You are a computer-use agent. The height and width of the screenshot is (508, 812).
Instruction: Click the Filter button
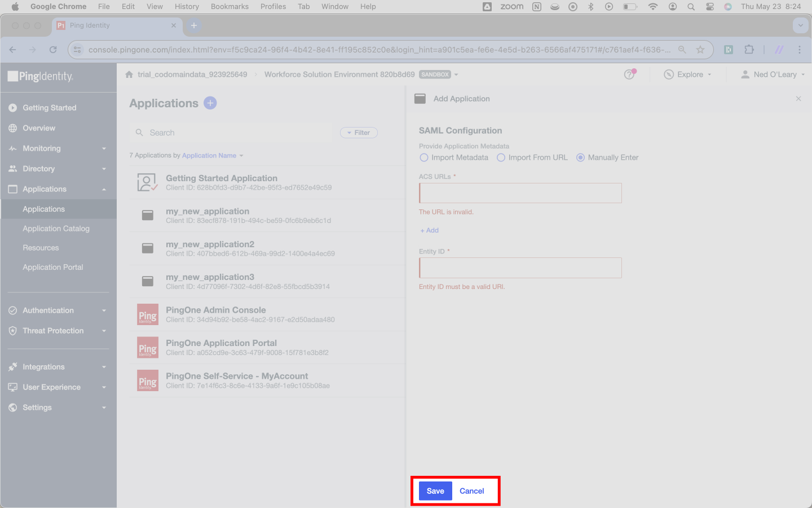359,133
